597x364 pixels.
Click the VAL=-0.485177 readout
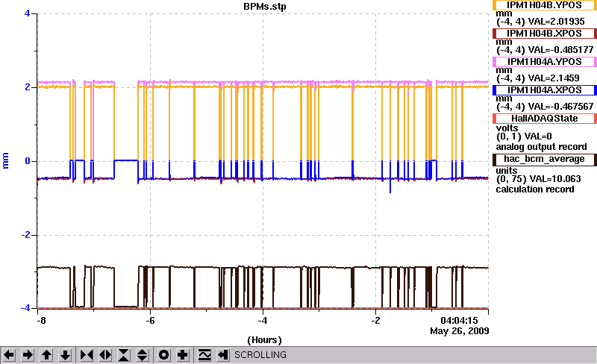click(561, 50)
